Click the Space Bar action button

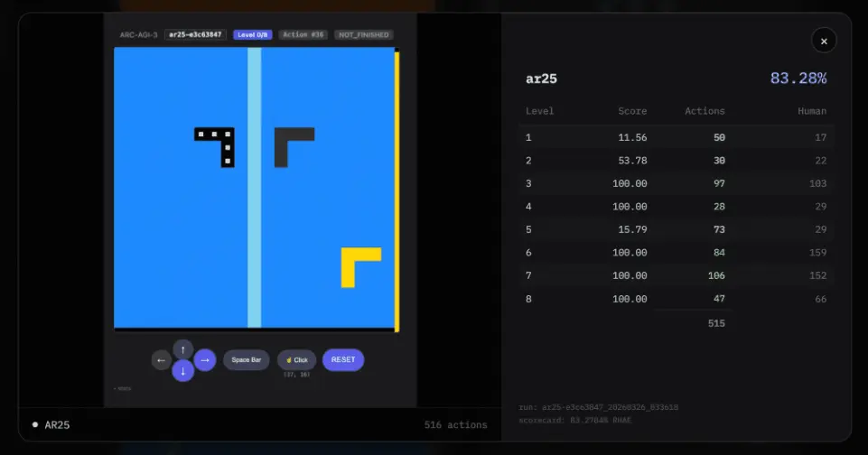point(247,360)
